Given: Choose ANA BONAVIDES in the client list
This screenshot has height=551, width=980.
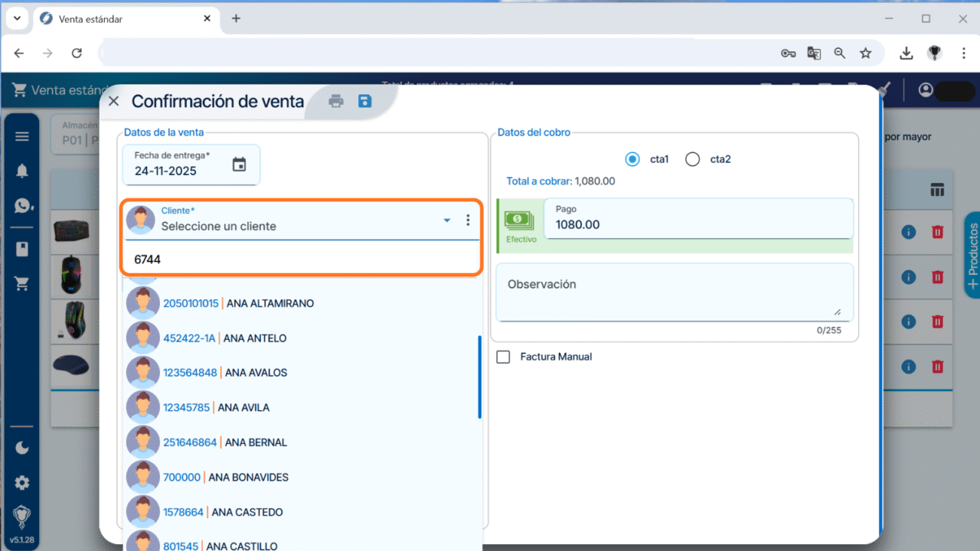Looking at the screenshot, I should click(x=248, y=477).
